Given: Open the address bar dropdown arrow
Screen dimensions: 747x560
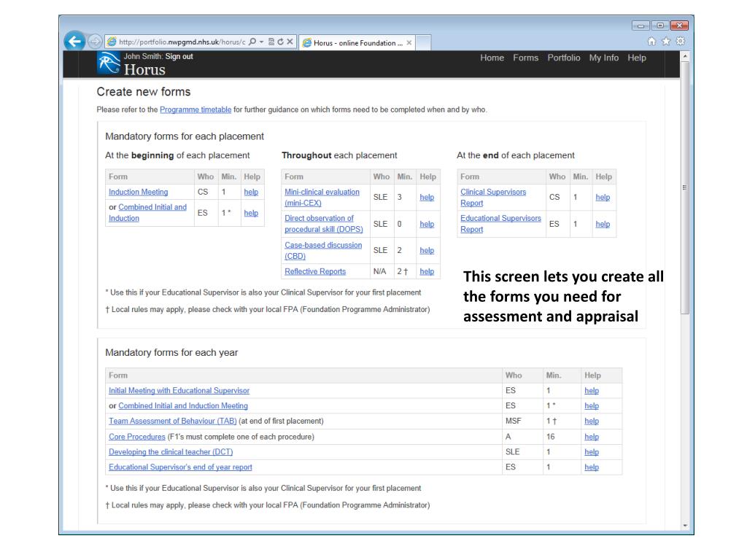Looking at the screenshot, I should [x=262, y=42].
